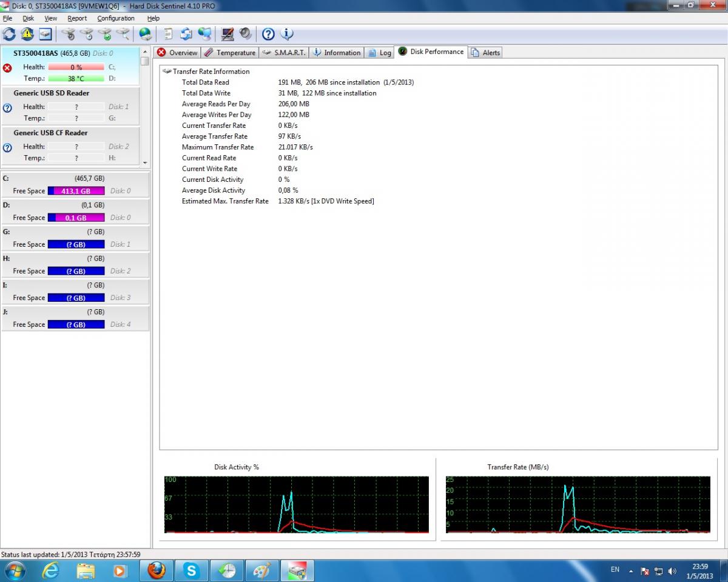Click the blue arrows send report icon
Image resolution: width=728 pixels, height=582 pixels.
[x=186, y=34]
